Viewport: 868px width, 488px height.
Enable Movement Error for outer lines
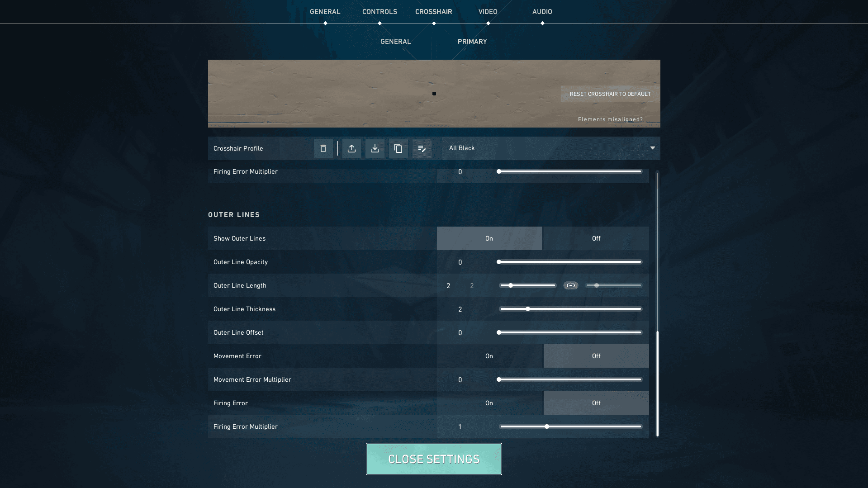coord(489,356)
